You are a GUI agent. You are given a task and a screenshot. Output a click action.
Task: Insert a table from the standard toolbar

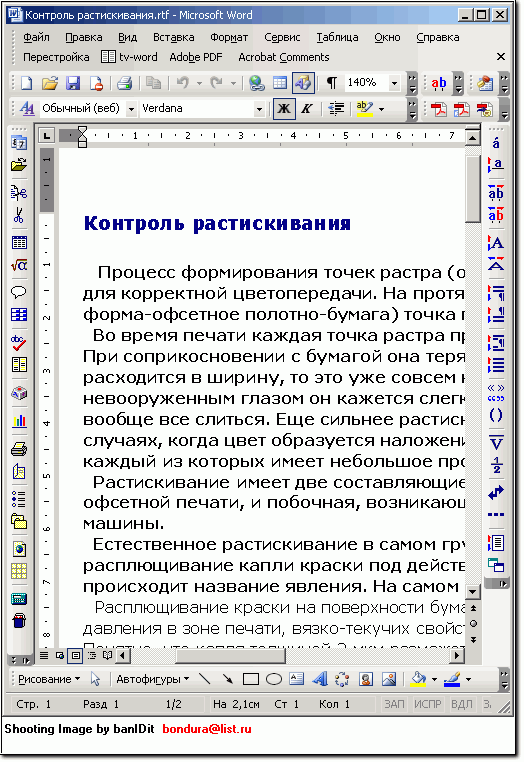pos(280,84)
